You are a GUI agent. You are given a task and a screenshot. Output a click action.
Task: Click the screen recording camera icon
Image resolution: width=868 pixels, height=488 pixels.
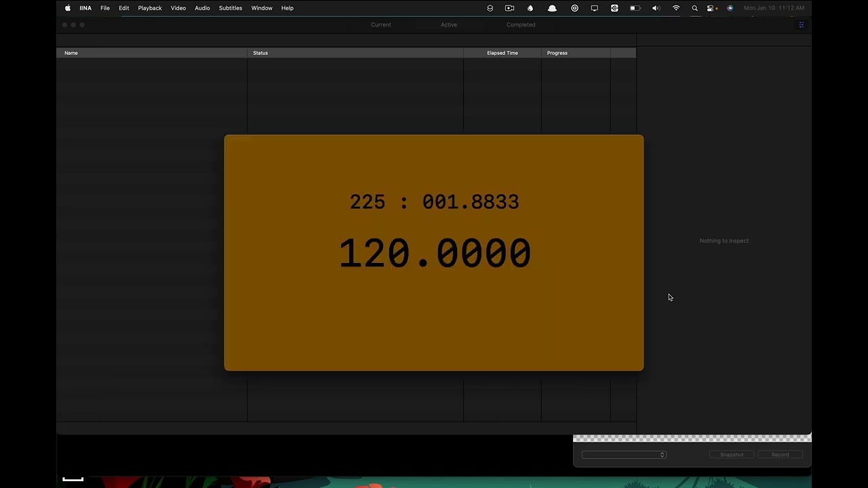click(509, 8)
